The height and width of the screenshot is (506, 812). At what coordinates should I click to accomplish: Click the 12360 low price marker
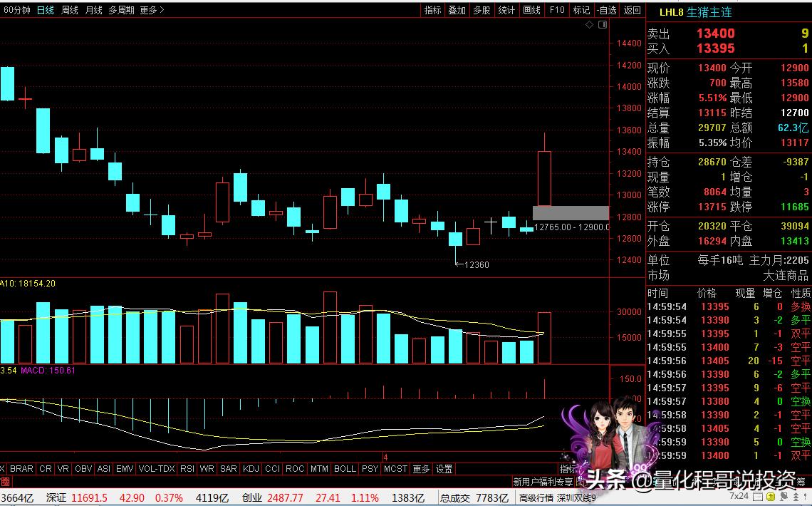476,265
